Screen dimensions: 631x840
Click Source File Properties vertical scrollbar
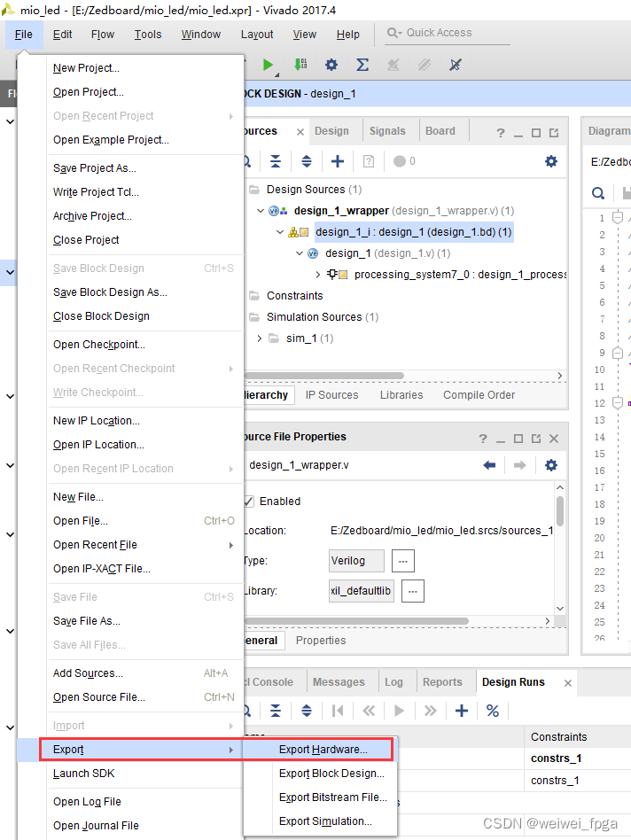560,511
